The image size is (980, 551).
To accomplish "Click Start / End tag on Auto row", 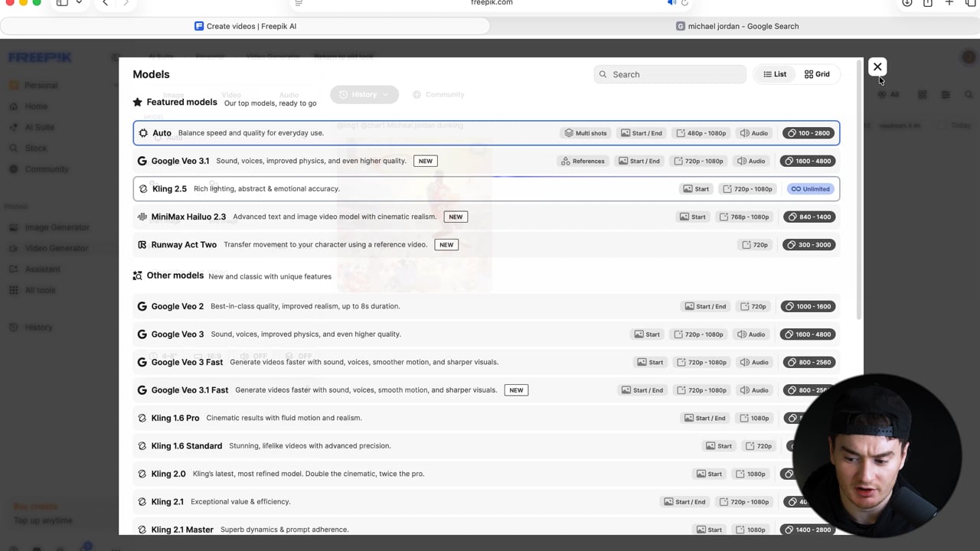I will pyautogui.click(x=642, y=133).
